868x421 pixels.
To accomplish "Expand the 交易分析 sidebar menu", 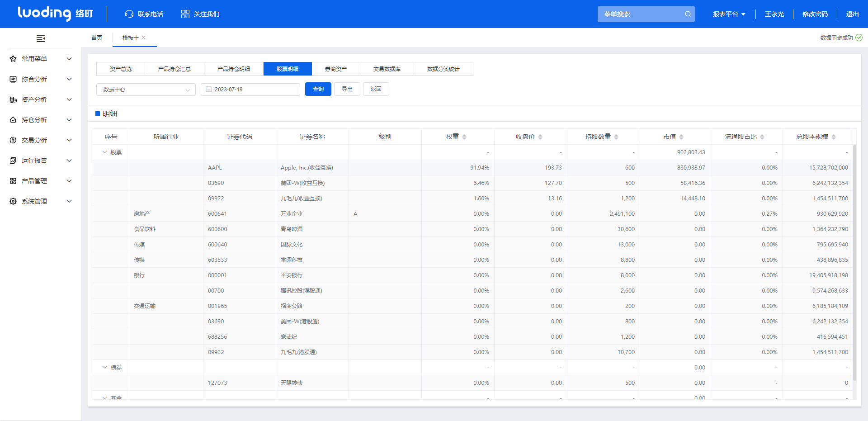I will point(69,140).
